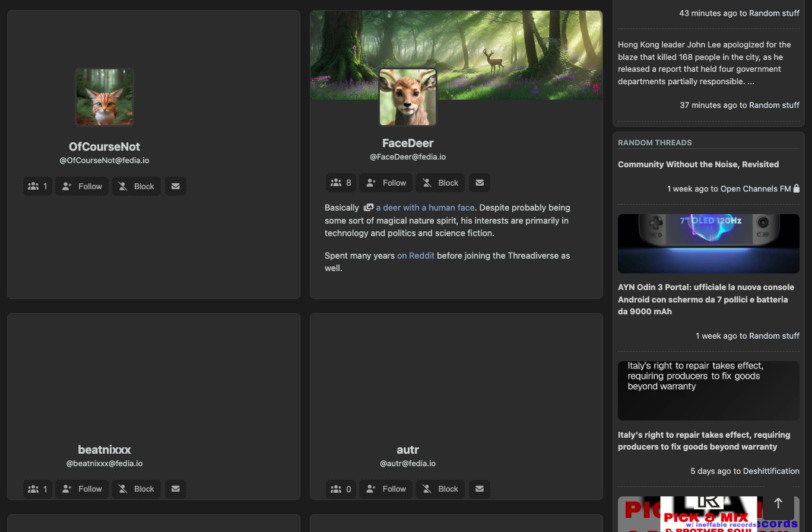812x532 pixels.
Task: Open the Hong Kong leader John Lee post
Action: point(705,63)
